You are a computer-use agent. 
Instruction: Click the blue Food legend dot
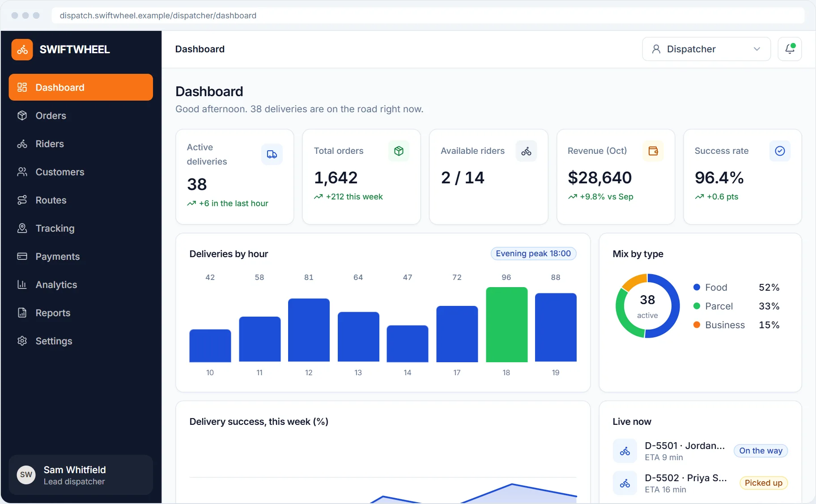tap(697, 287)
